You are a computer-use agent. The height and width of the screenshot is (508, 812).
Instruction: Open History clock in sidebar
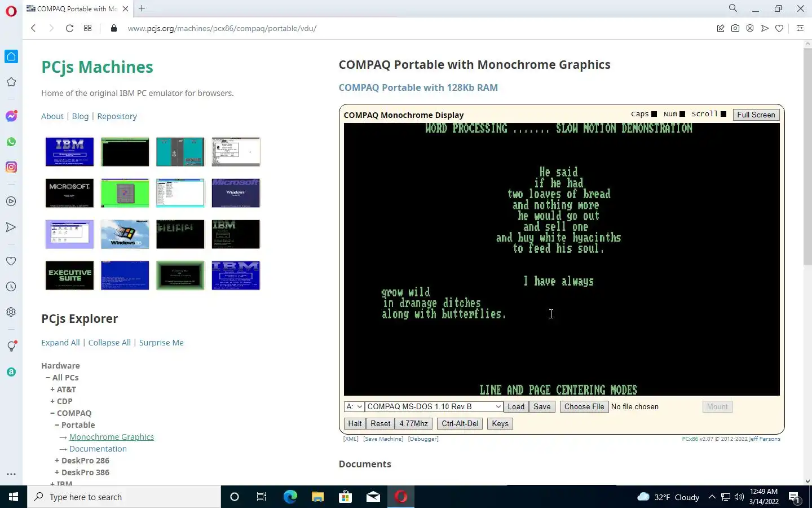coord(11,287)
